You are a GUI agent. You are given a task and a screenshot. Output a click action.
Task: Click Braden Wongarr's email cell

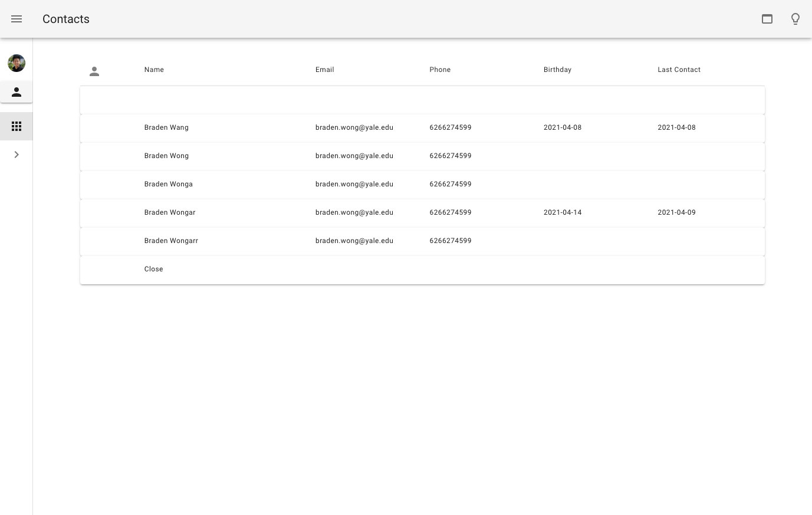pyautogui.click(x=354, y=241)
